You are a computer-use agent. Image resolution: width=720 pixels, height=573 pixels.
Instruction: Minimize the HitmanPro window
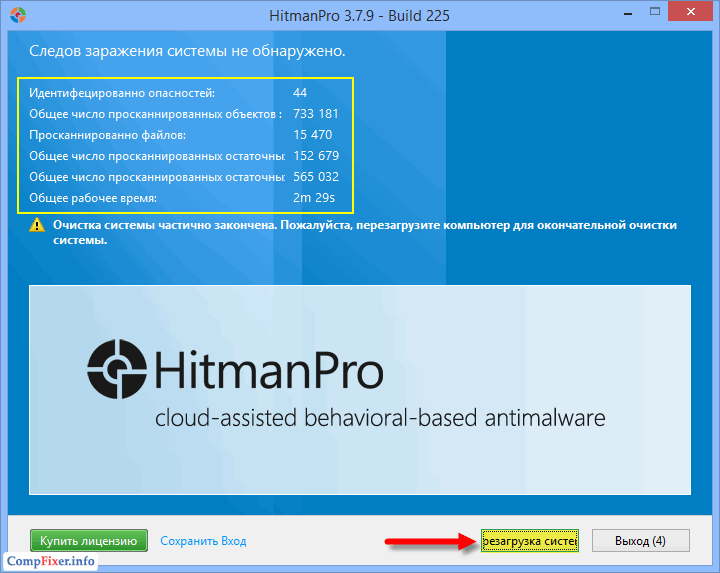click(628, 13)
